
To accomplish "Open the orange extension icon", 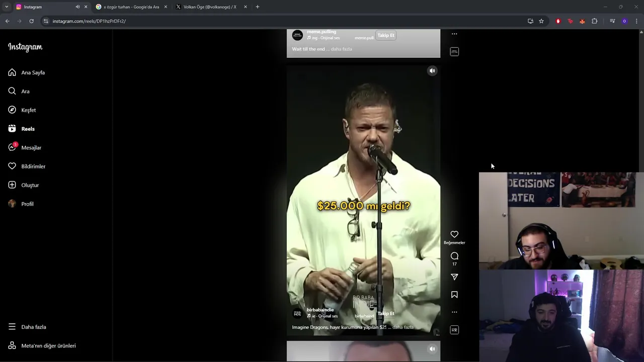I will [582, 21].
